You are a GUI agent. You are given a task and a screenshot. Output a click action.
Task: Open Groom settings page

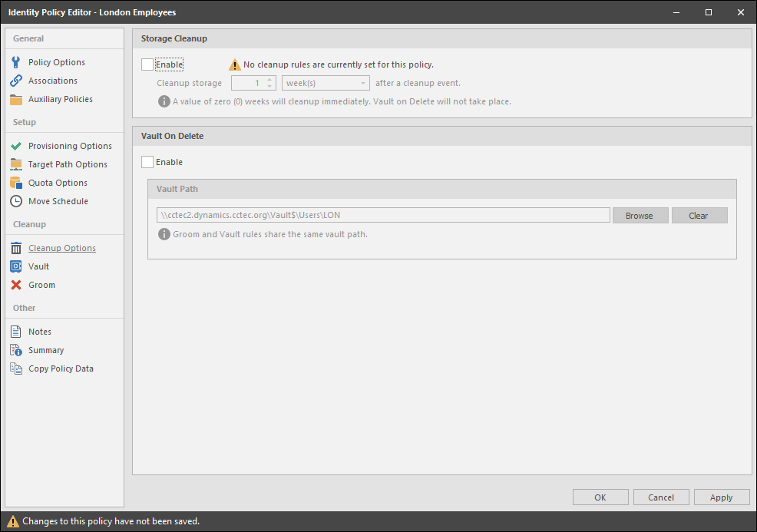[x=41, y=285]
